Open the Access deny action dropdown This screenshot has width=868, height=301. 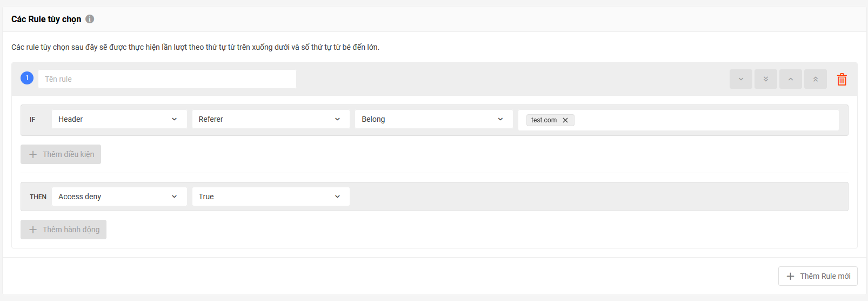(x=119, y=197)
